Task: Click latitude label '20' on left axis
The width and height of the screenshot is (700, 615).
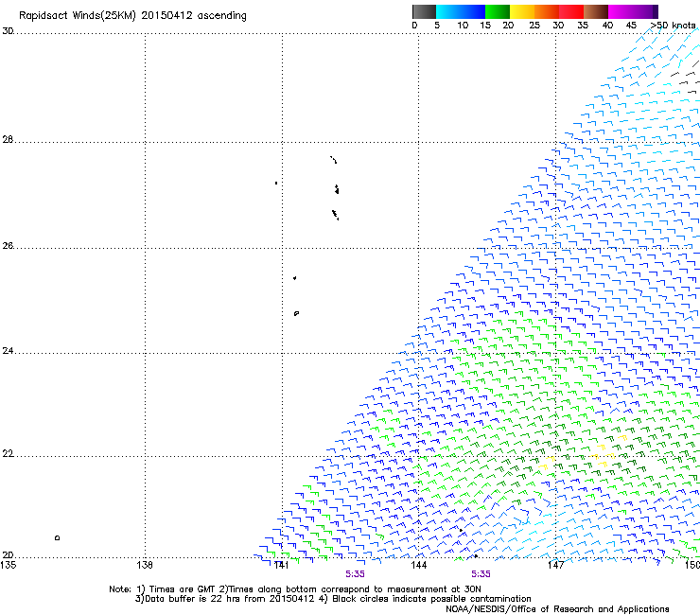Action: click(8, 555)
